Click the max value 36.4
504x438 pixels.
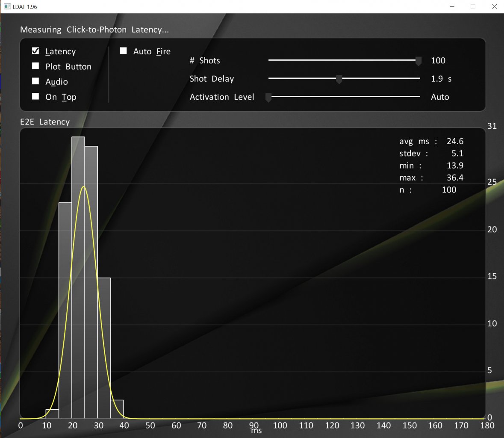[x=455, y=178]
